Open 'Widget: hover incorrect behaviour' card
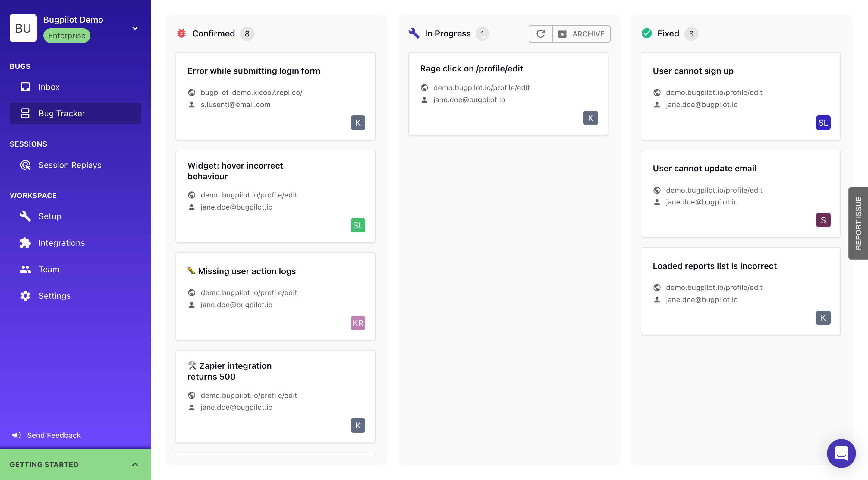 pos(275,196)
